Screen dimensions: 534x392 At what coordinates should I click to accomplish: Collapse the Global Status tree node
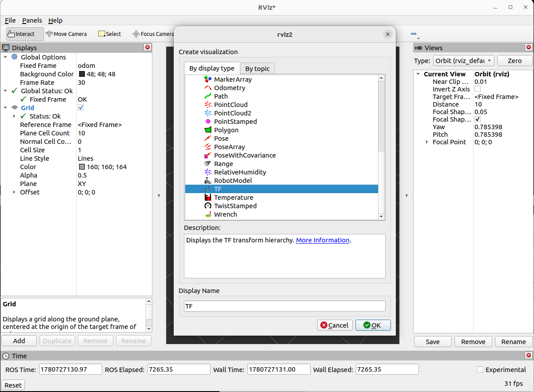(5, 91)
